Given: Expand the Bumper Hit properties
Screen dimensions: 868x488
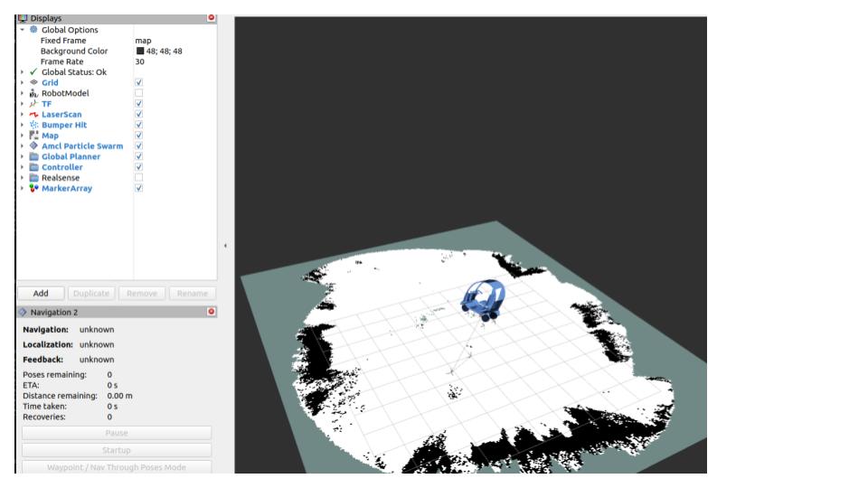Looking at the screenshot, I should (x=22, y=125).
